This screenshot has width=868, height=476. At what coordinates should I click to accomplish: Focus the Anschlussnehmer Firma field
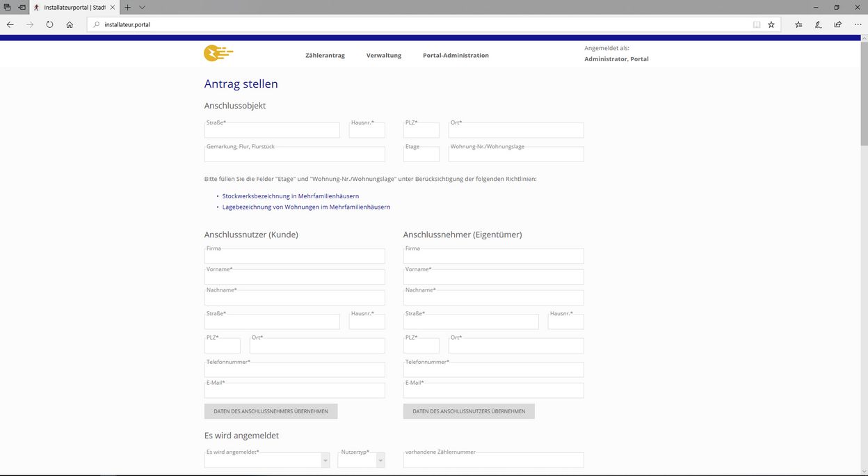click(x=494, y=256)
